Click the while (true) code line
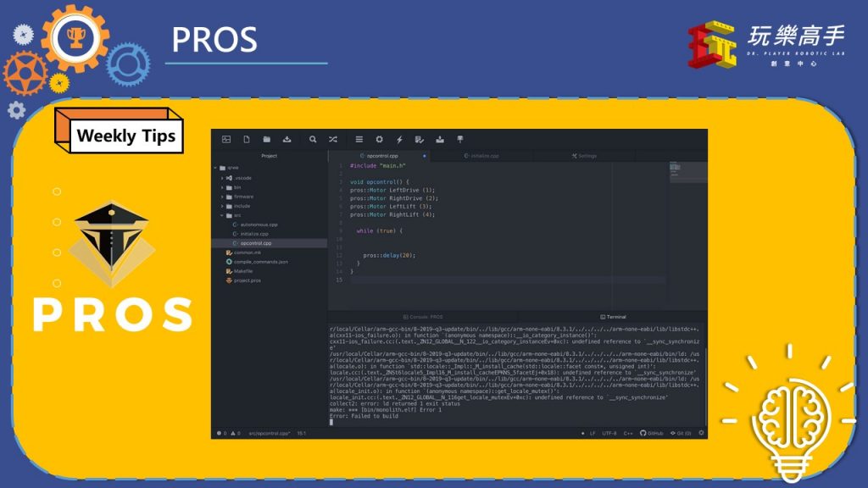This screenshot has height=488, width=868. [x=380, y=231]
